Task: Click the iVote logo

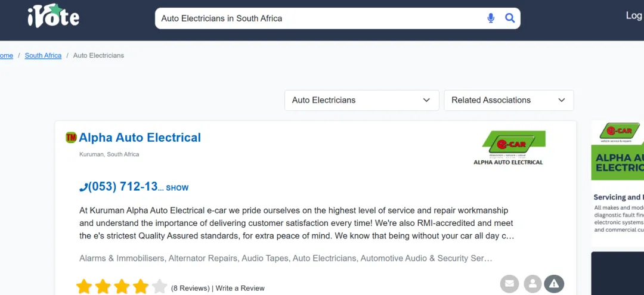Action: (x=53, y=16)
